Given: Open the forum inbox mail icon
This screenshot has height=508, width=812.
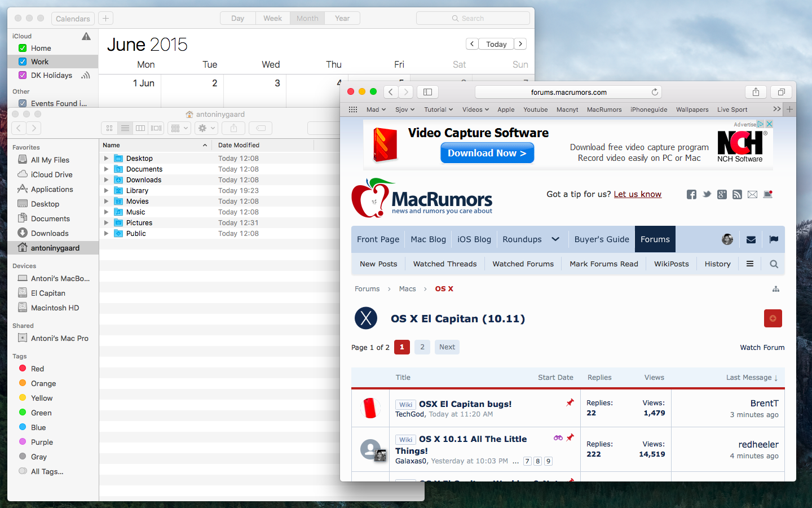Looking at the screenshot, I should tap(751, 239).
